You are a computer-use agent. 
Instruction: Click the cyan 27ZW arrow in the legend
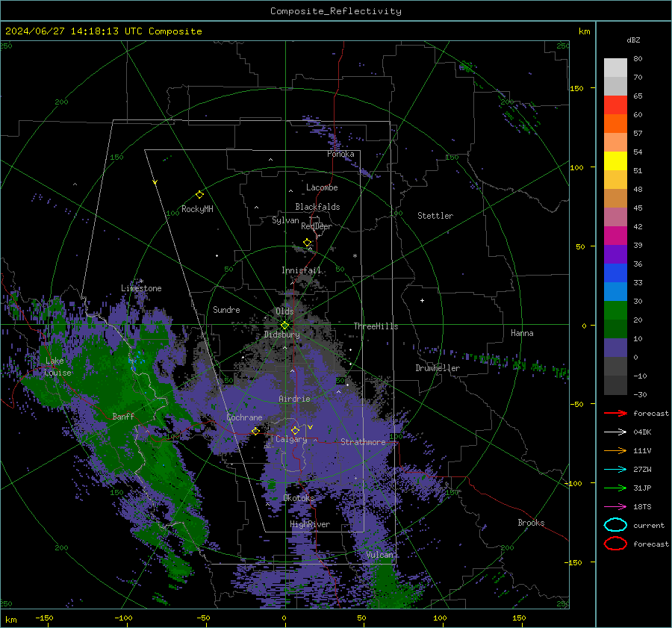click(615, 470)
